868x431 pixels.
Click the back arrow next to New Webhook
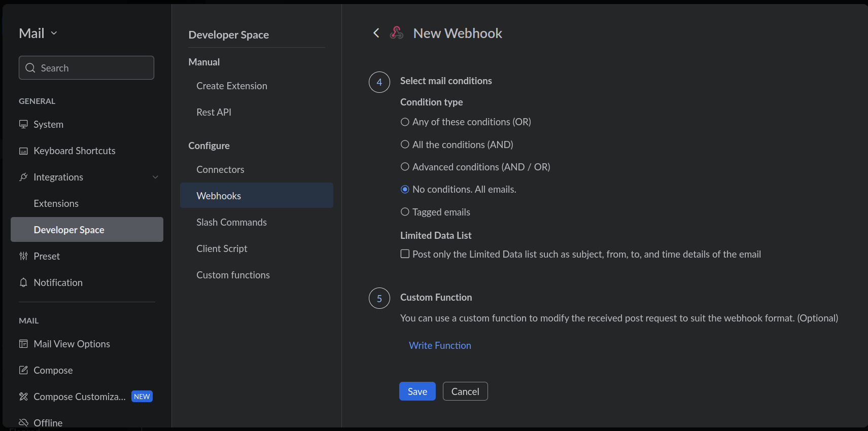pos(376,33)
